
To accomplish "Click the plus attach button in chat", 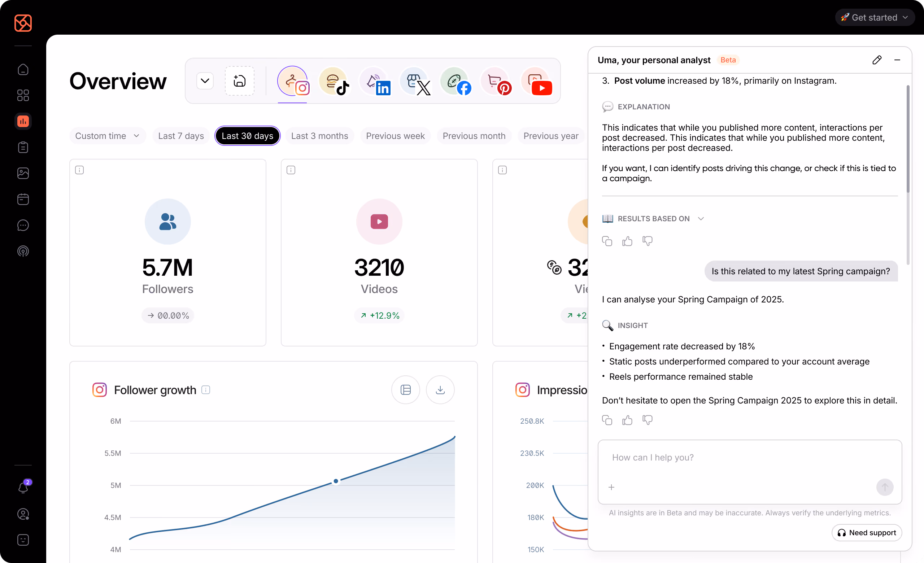I will (x=611, y=487).
